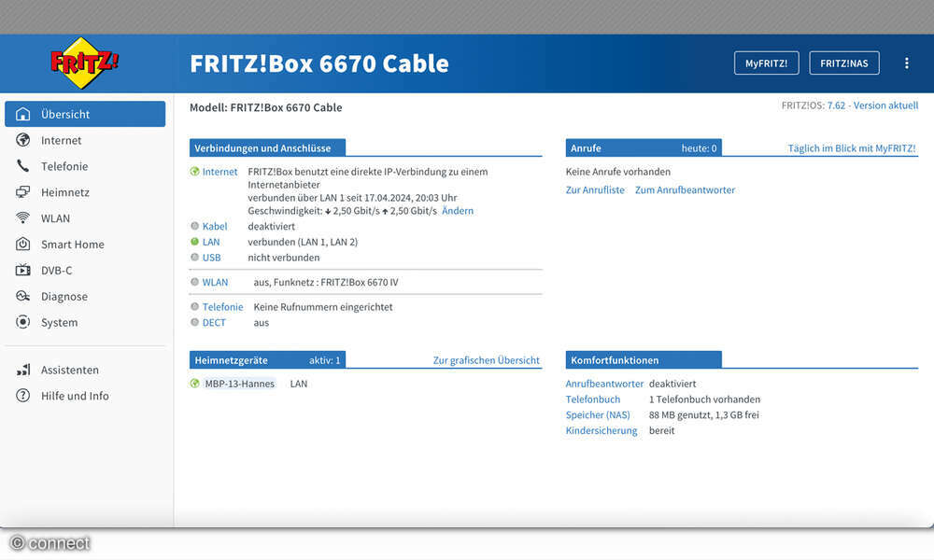Open Heimnetz using the network devices icon
The image size is (934, 560).
click(21, 192)
